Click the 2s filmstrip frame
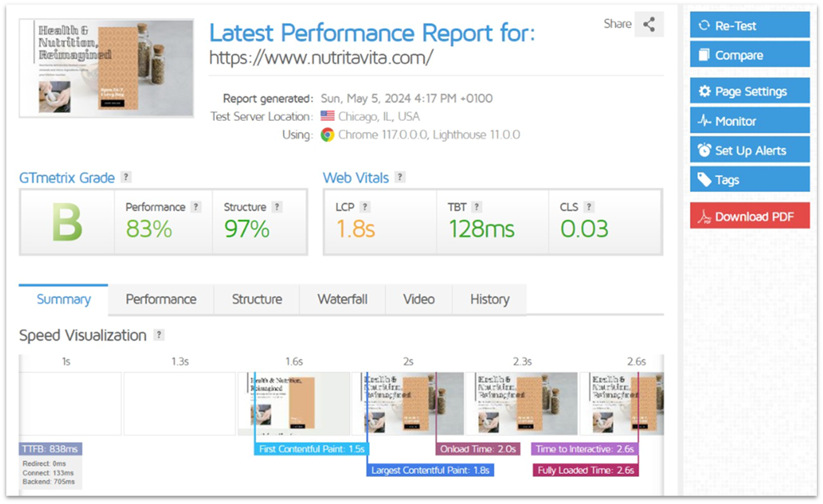 tap(408, 403)
